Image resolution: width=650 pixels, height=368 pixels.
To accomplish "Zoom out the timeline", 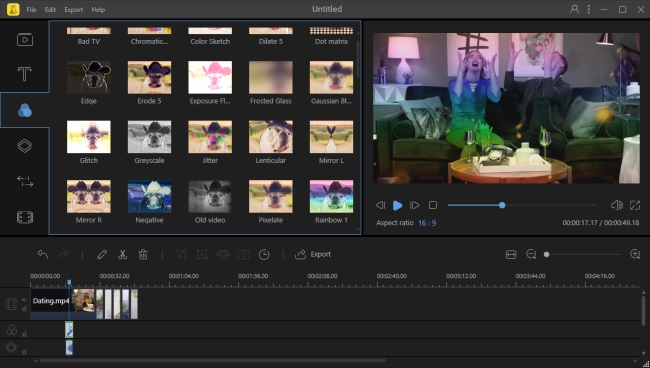I will click(x=531, y=254).
